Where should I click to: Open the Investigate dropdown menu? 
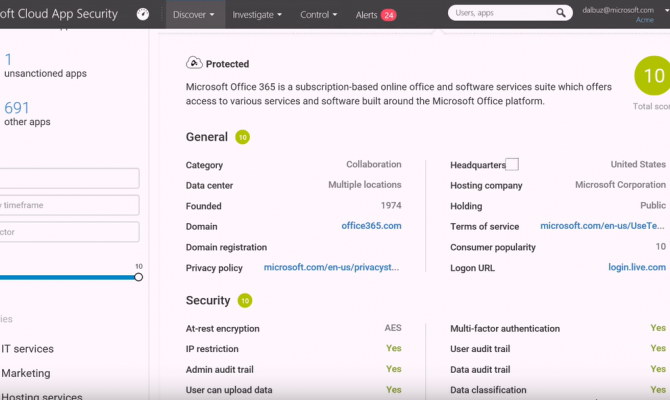point(257,15)
